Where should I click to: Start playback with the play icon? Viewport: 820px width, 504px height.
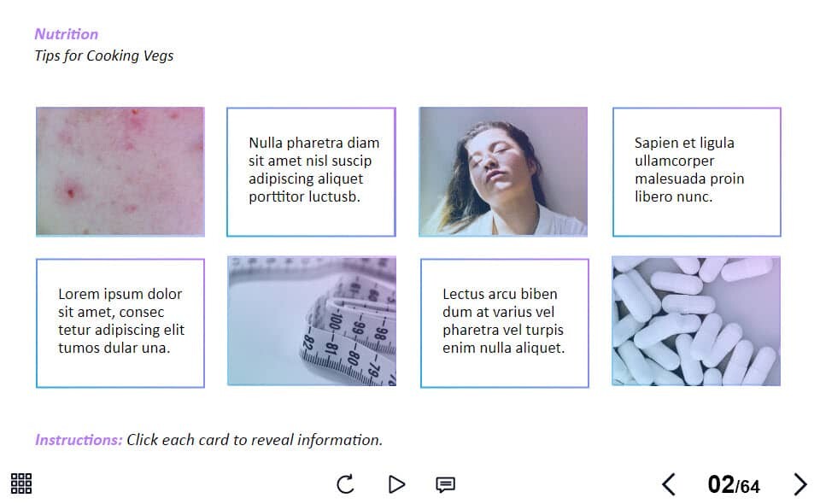396,484
